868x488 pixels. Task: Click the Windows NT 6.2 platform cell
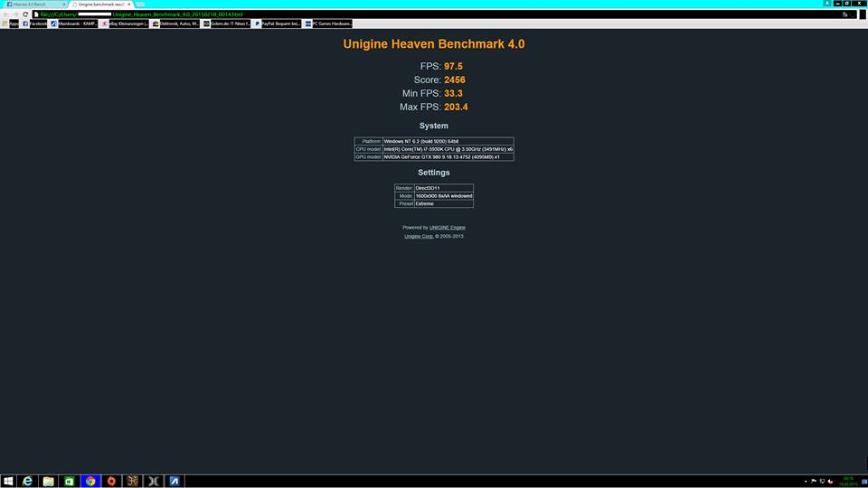point(448,141)
